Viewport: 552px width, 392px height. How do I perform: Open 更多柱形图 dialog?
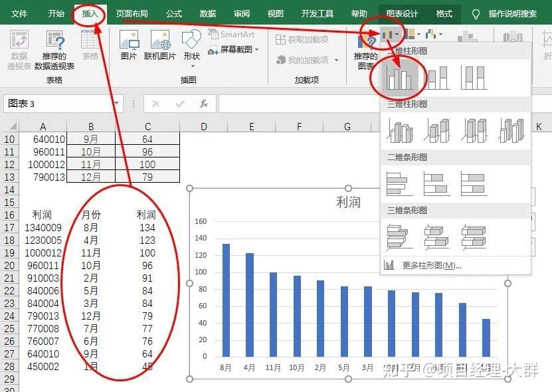click(x=456, y=265)
